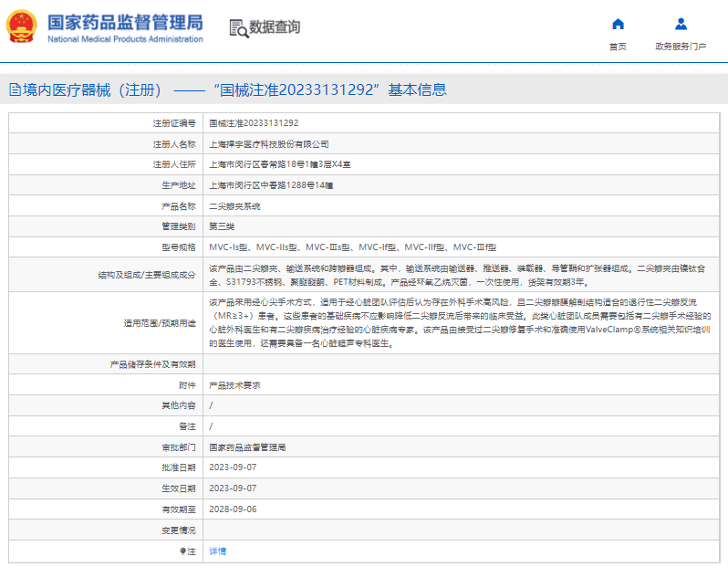Click production address 中春路1288号14幢
The height and width of the screenshot is (567, 728).
[271, 185]
